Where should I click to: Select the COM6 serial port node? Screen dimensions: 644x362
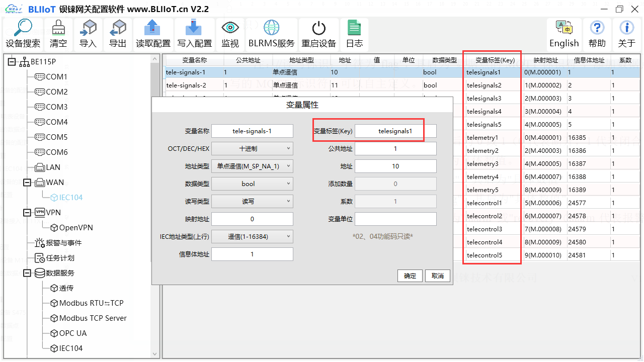pyautogui.click(x=51, y=152)
